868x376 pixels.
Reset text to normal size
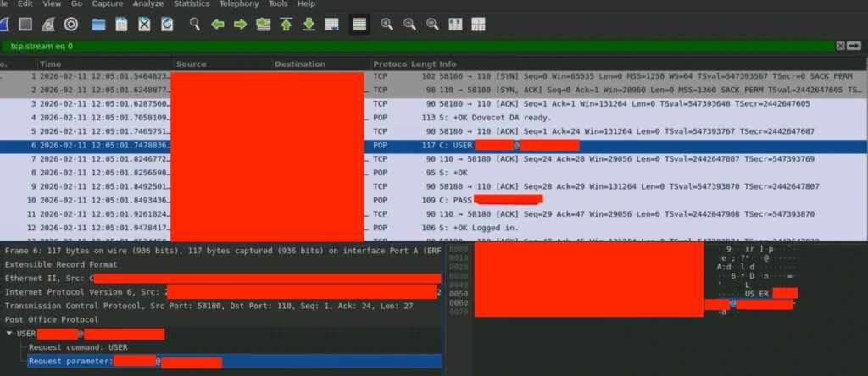[x=432, y=25]
